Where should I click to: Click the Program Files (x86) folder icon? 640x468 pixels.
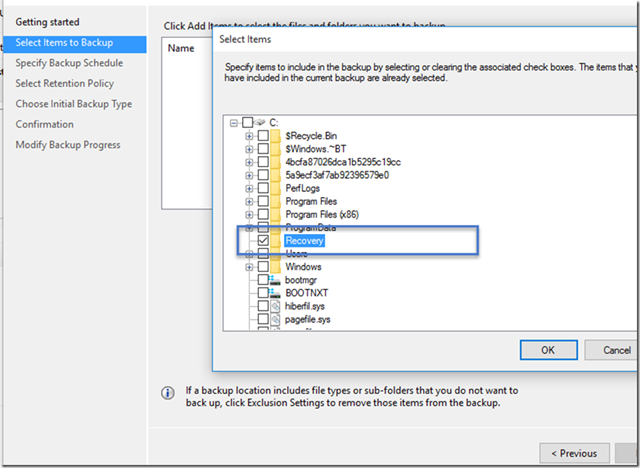(x=276, y=214)
